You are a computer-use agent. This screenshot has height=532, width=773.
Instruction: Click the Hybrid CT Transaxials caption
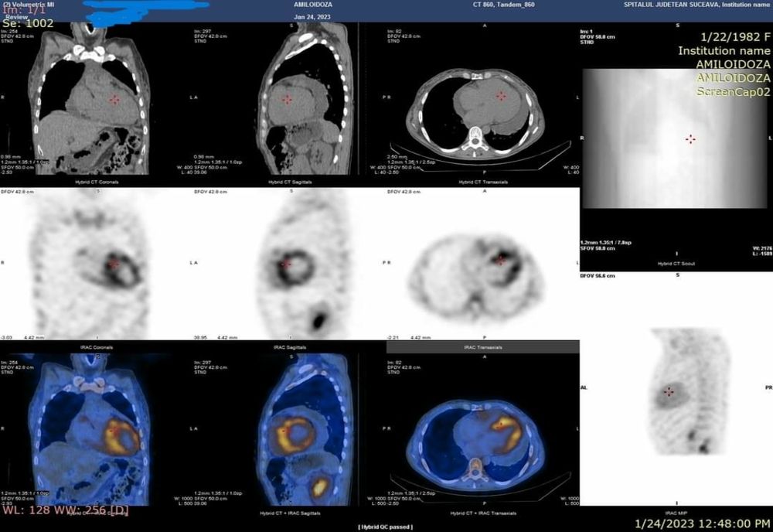tap(481, 182)
